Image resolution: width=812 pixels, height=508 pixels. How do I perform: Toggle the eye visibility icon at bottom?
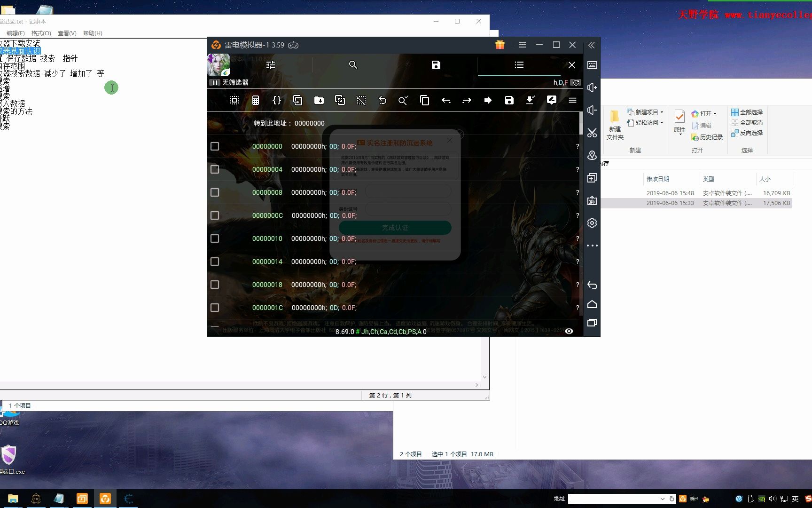click(569, 331)
